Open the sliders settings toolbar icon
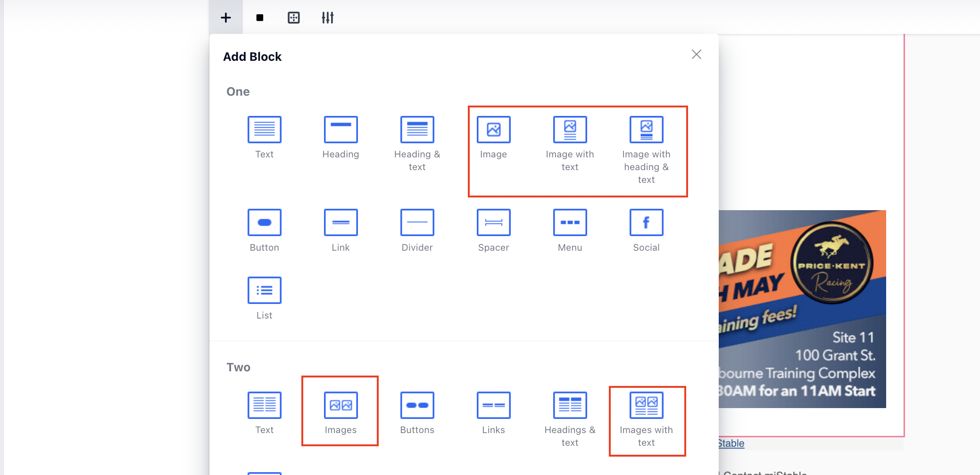Screen dimensions: 980x475 327,18
